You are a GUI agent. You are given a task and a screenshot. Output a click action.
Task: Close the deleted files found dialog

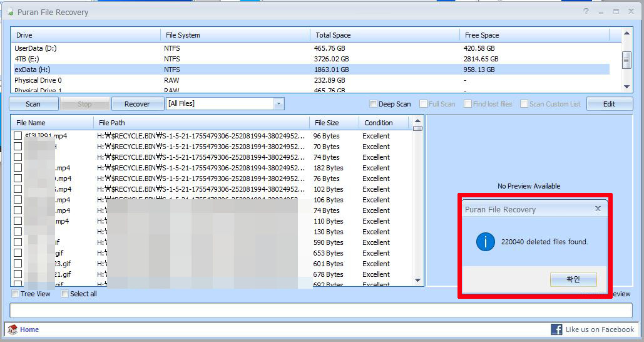pos(598,209)
